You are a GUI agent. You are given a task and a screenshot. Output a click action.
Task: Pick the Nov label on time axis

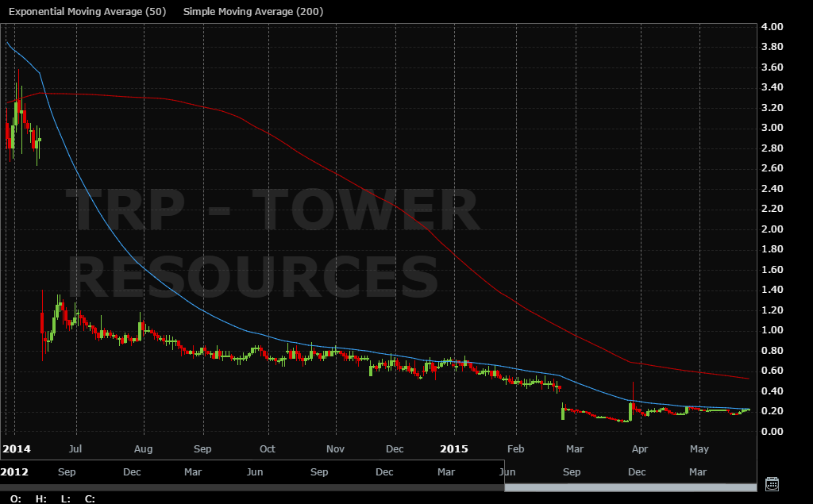(336, 448)
